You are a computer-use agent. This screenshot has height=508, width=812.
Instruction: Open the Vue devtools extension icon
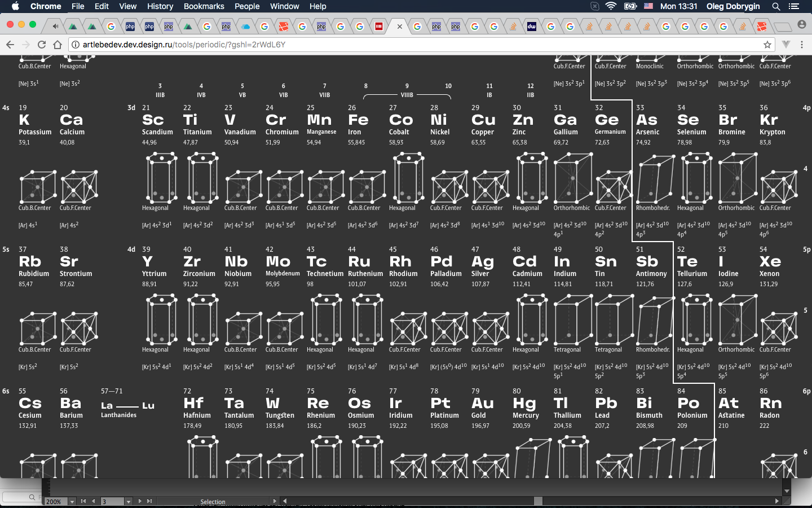tap(786, 45)
